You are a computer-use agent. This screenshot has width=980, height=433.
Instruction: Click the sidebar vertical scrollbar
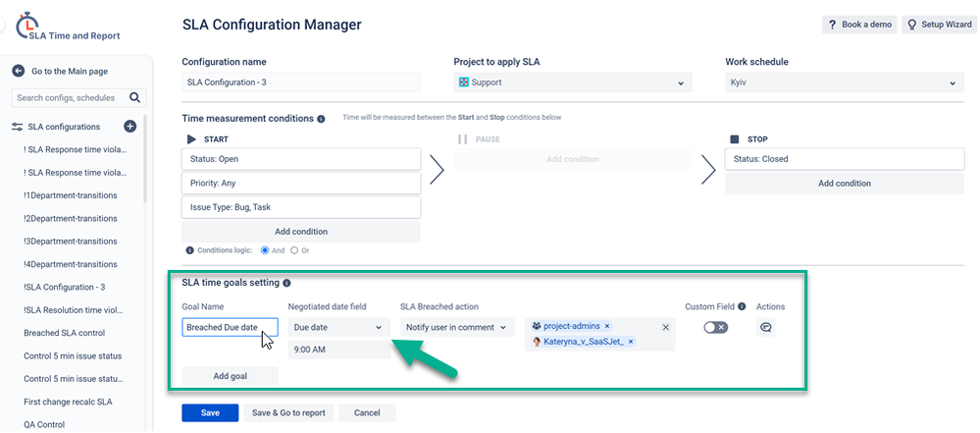pyautogui.click(x=145, y=158)
